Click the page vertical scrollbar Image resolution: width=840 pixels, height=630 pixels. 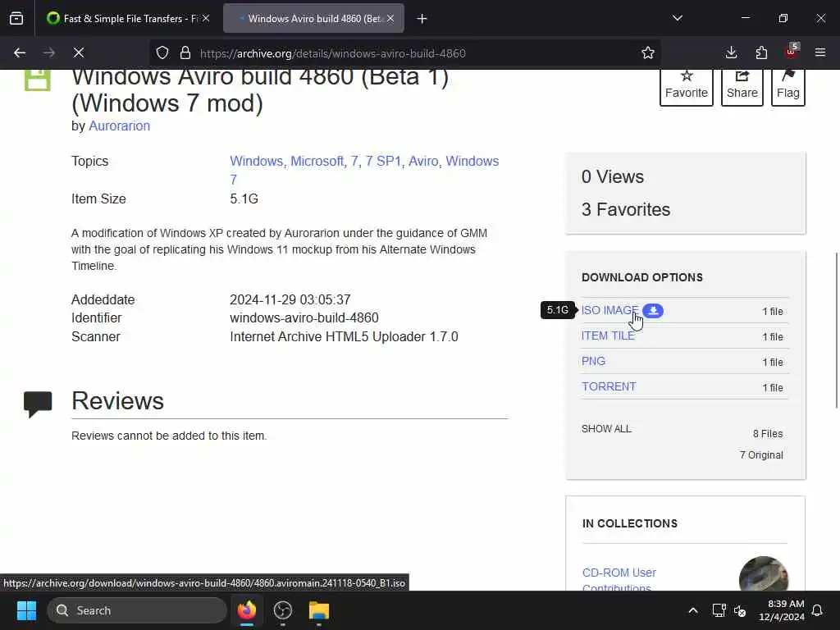(836, 330)
